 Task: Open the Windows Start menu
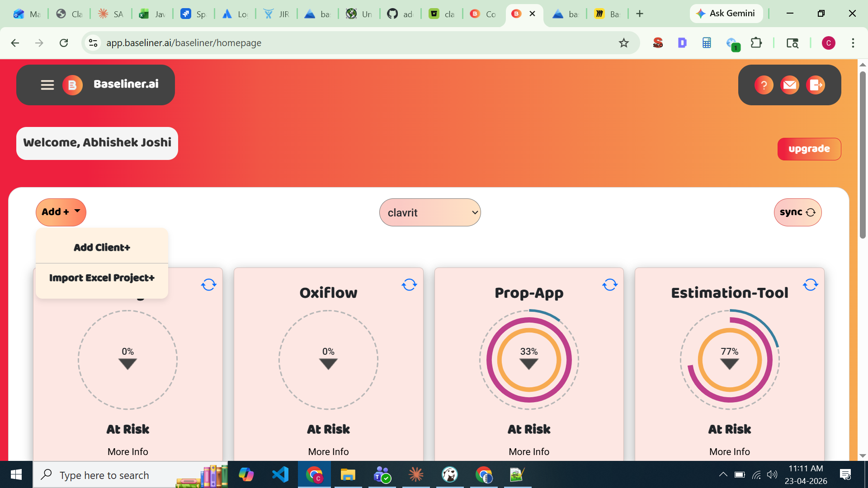[16, 474]
